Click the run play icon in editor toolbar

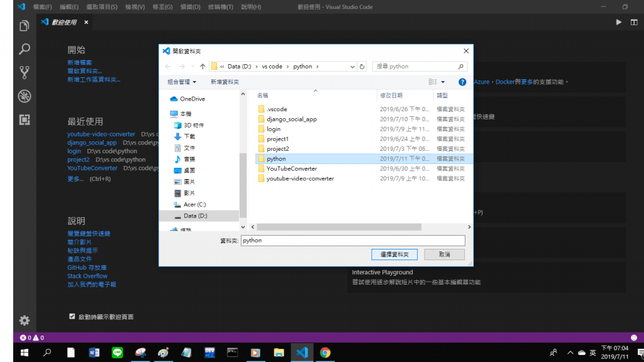tap(619, 22)
